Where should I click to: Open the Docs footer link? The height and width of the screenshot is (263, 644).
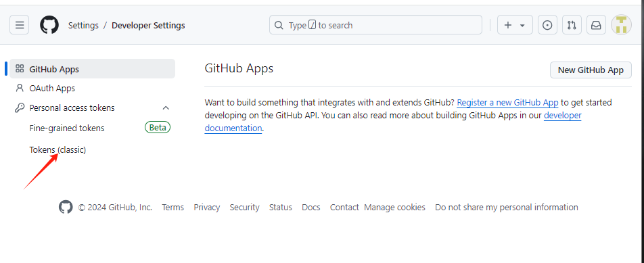(x=311, y=207)
